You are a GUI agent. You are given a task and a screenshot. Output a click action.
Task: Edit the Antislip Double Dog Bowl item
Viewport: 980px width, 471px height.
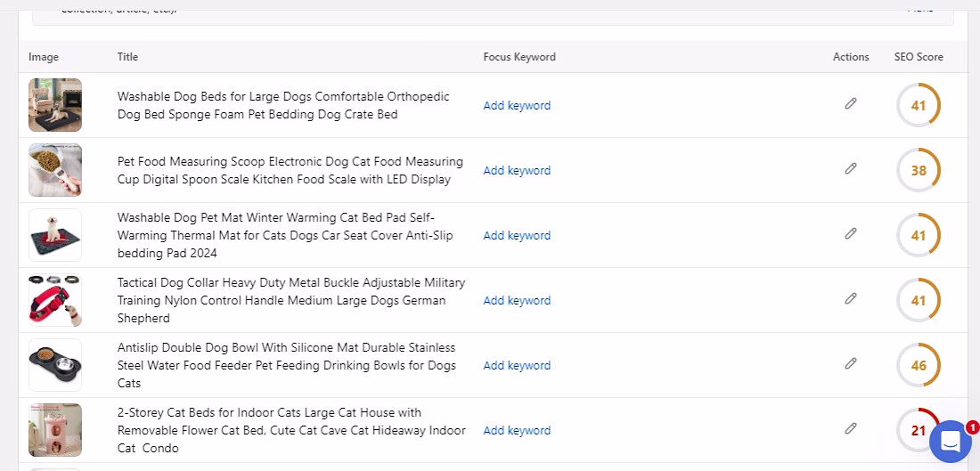(851, 363)
